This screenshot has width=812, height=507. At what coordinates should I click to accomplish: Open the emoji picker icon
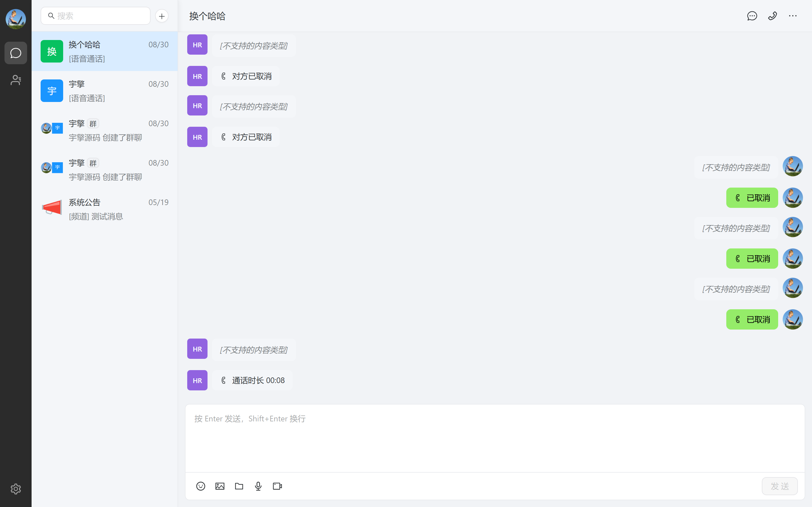(201, 486)
